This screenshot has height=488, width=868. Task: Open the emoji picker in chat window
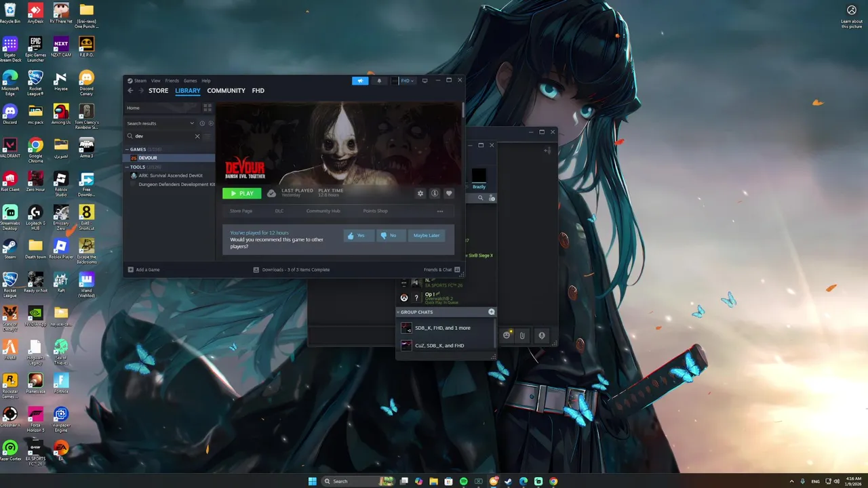coord(507,335)
